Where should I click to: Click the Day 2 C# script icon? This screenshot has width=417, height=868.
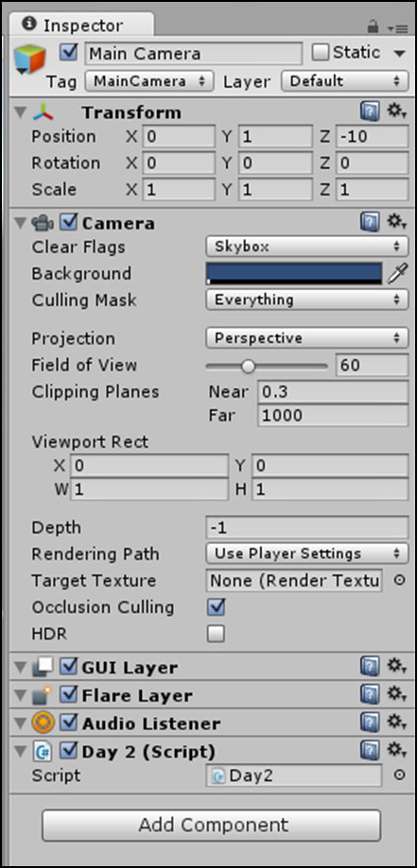(x=43, y=751)
